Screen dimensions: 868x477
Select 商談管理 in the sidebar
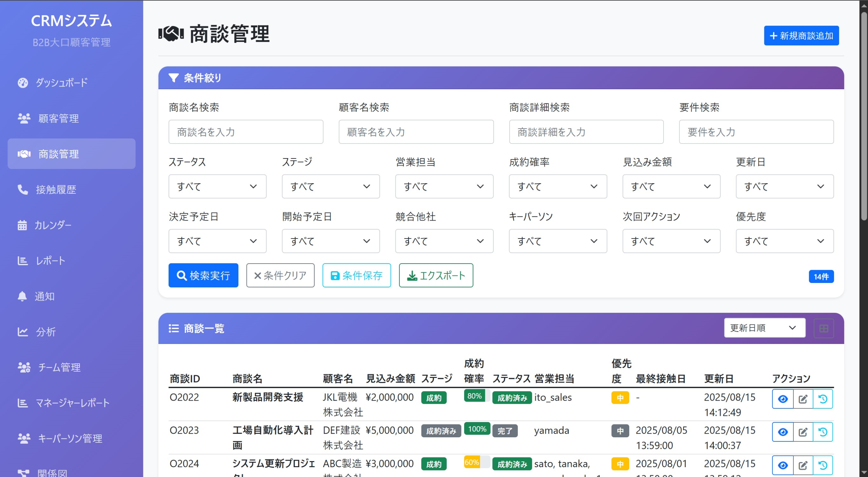71,154
